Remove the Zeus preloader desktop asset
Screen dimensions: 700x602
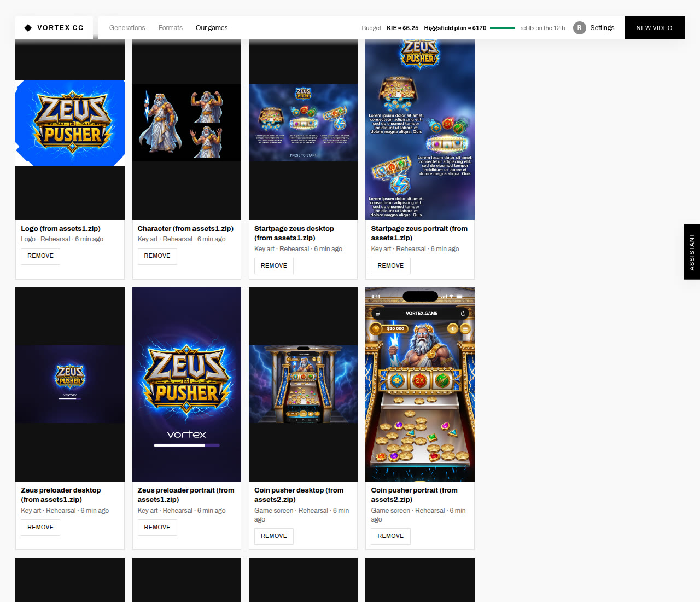tap(40, 528)
